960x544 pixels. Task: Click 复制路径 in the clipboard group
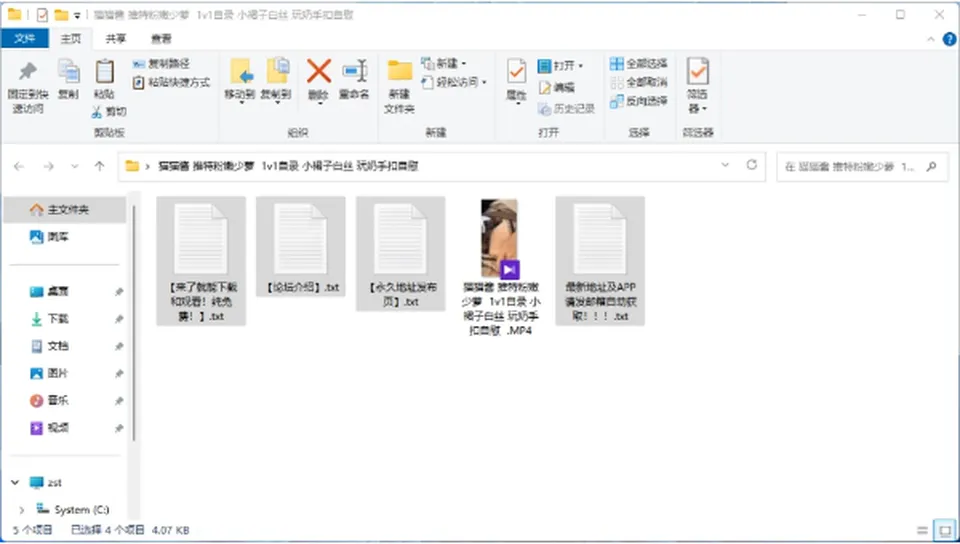(161, 64)
